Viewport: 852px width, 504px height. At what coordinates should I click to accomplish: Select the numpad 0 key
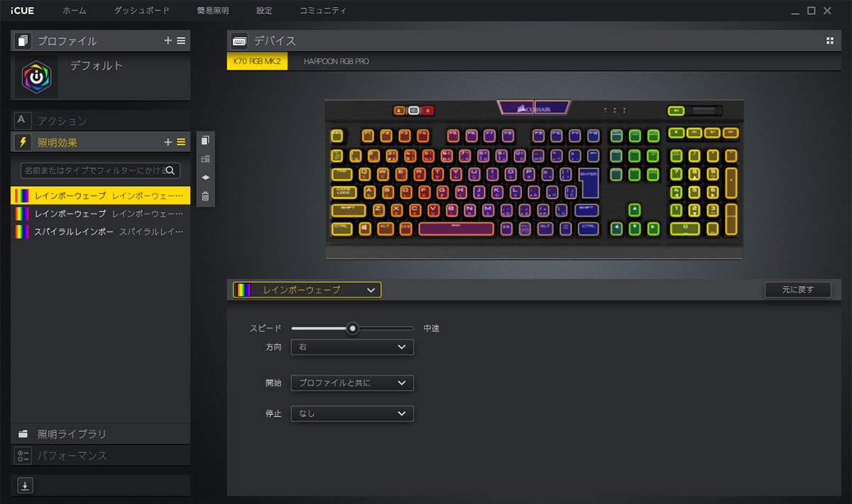(685, 229)
